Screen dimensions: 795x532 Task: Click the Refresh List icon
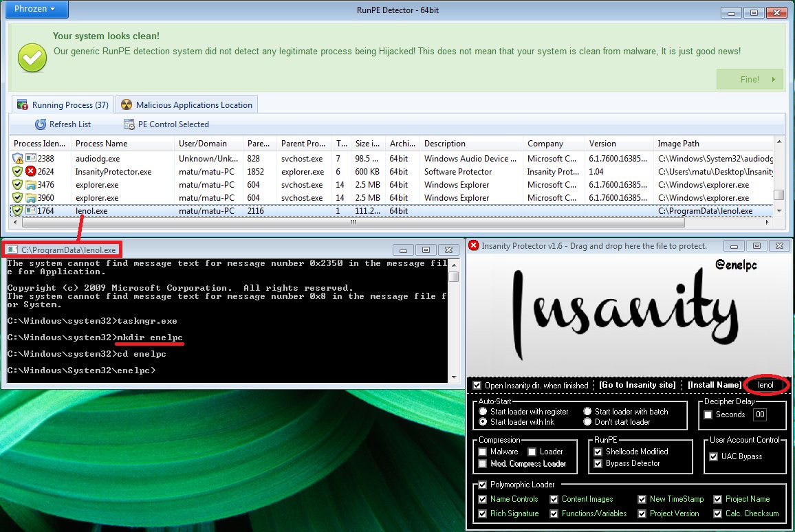pos(40,124)
